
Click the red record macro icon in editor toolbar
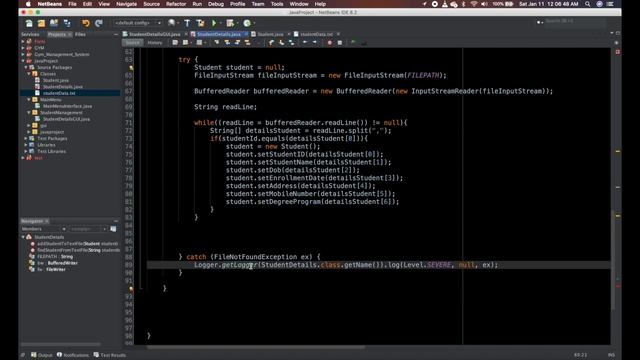pyautogui.click(x=330, y=42)
